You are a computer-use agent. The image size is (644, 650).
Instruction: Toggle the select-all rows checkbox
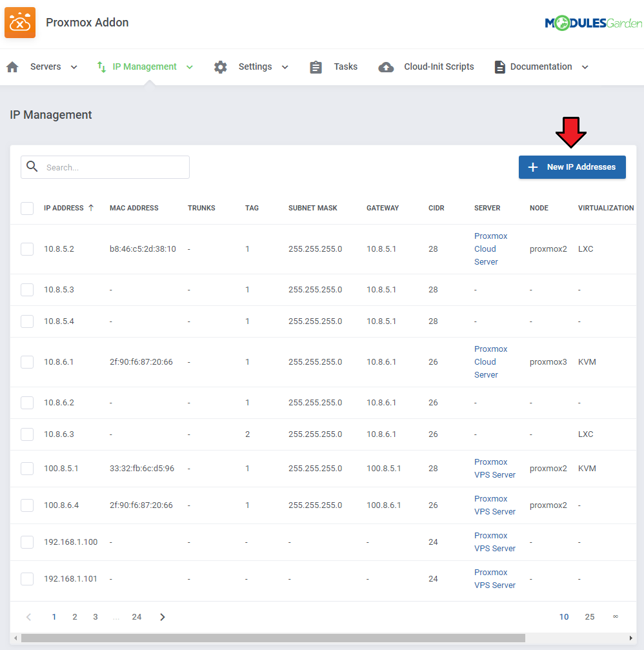(x=27, y=208)
